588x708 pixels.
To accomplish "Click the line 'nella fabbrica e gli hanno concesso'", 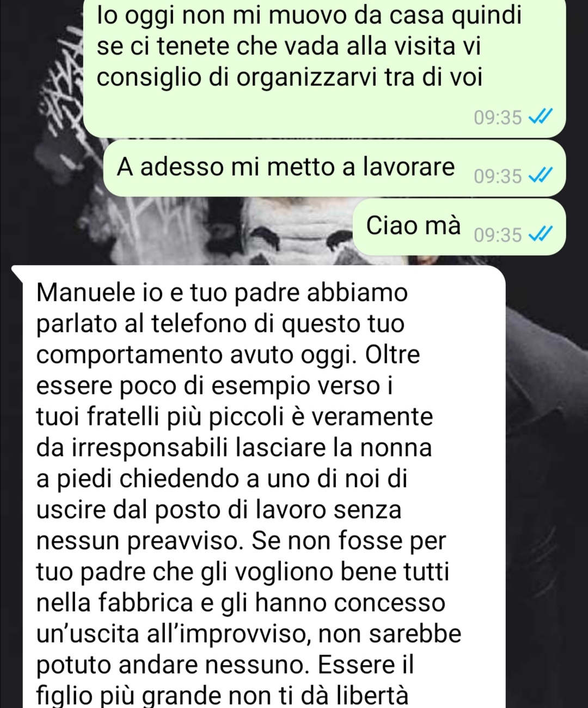I will [x=241, y=602].
